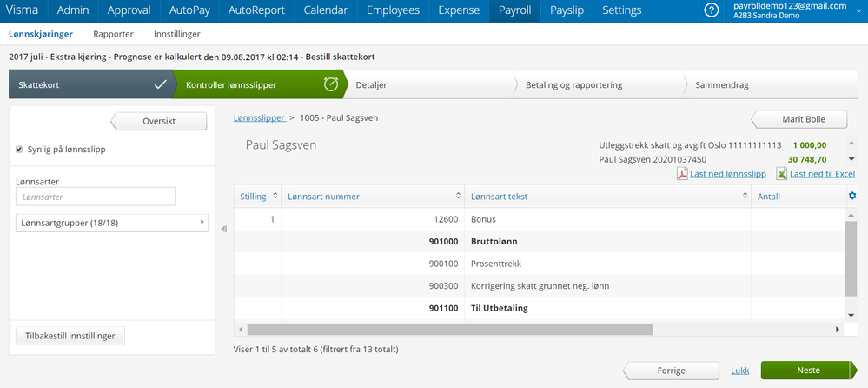This screenshot has height=388, width=868.
Task: Click the Excel export icon
Action: [781, 173]
